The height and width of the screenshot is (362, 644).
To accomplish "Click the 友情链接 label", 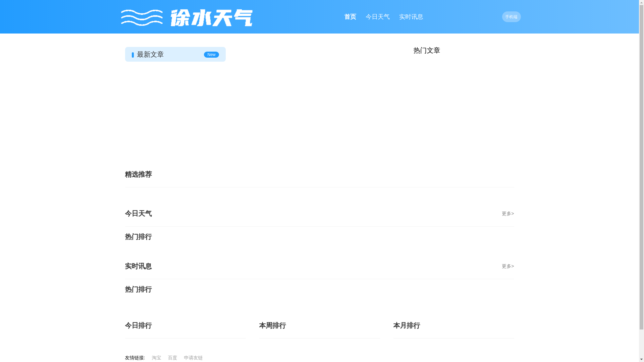I will pos(135,358).
